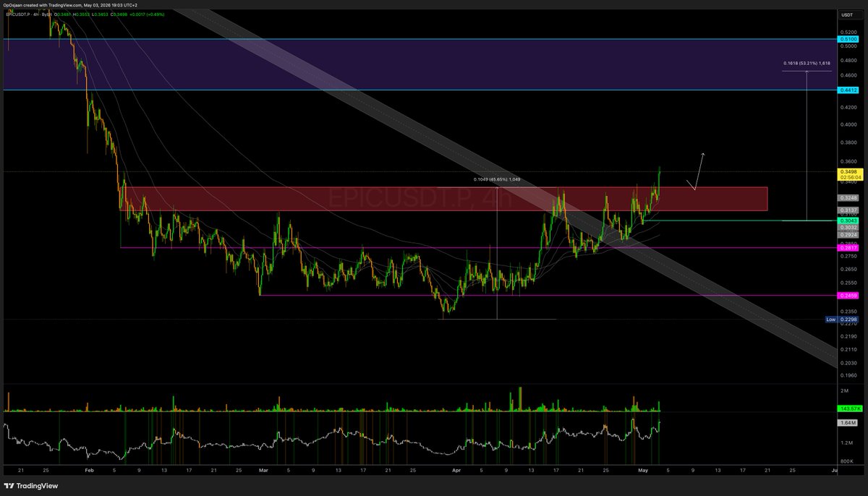Click the 0.2190 price scale value

click(x=848, y=337)
